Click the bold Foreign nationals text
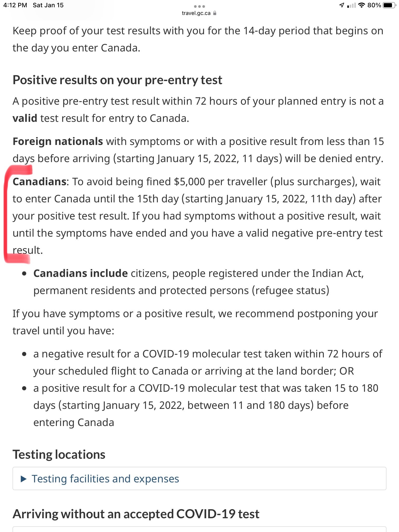The image size is (399, 532). tap(58, 141)
